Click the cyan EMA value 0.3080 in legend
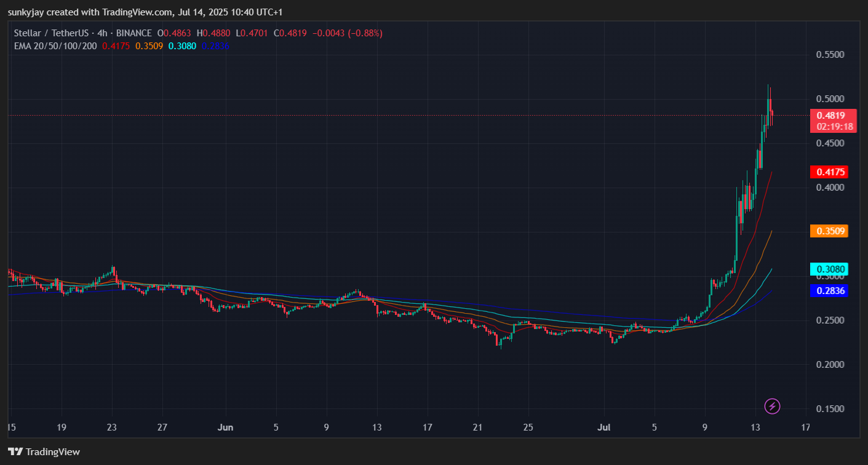The image size is (868, 465). point(183,46)
